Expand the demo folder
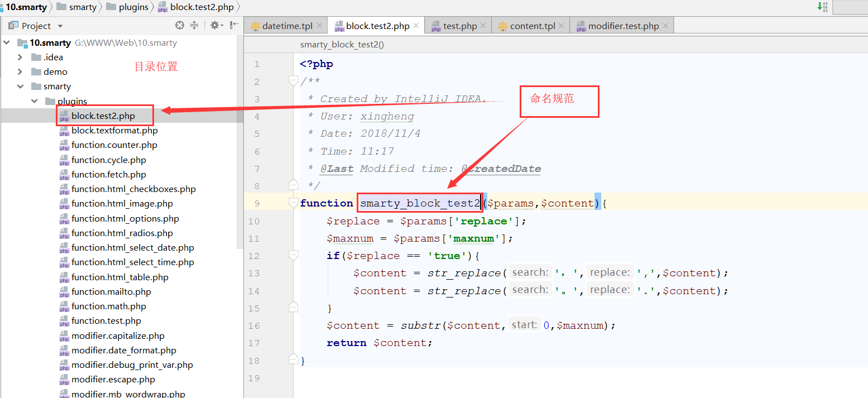The width and height of the screenshot is (868, 398). [x=20, y=71]
